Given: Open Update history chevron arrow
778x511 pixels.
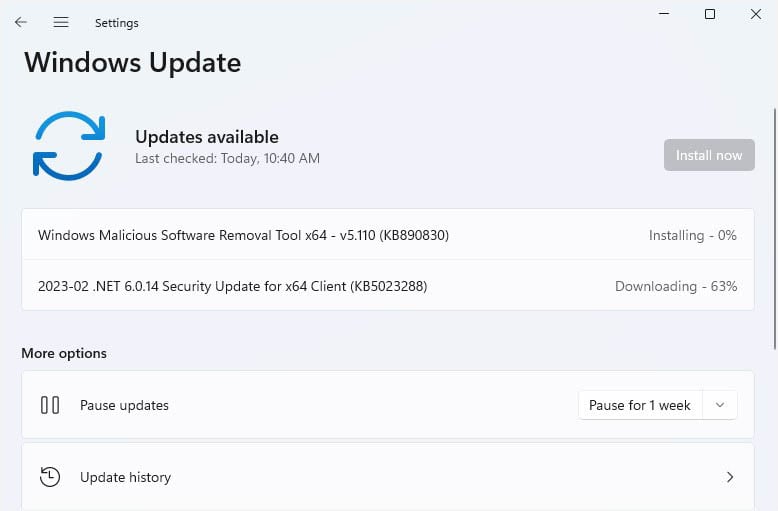Looking at the screenshot, I should point(730,477).
